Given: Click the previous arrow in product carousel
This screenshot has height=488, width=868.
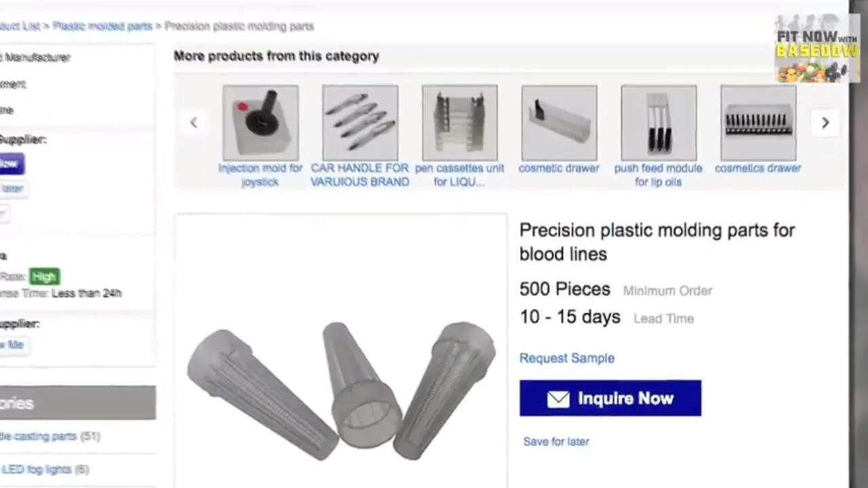Looking at the screenshot, I should (x=194, y=123).
